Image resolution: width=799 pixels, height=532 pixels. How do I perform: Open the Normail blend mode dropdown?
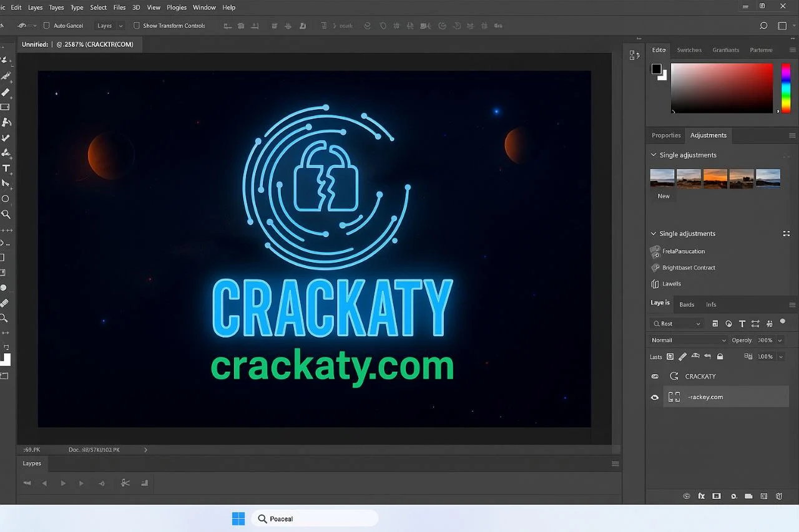(x=688, y=341)
